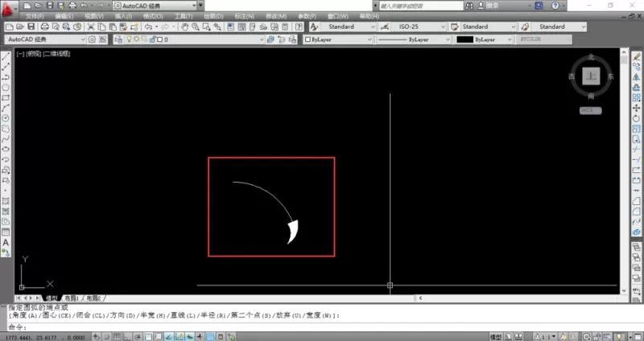Open table style Standard dropdown
The image size is (644, 341).
(x=489, y=27)
